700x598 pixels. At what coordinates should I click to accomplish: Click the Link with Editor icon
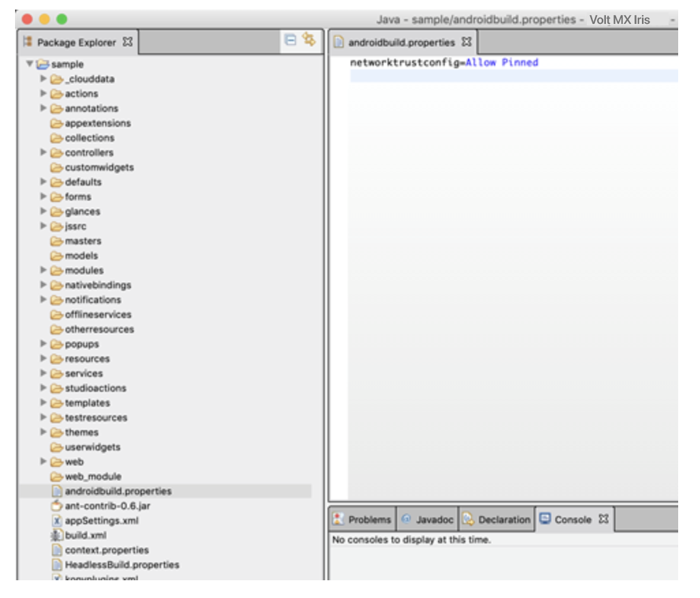308,40
